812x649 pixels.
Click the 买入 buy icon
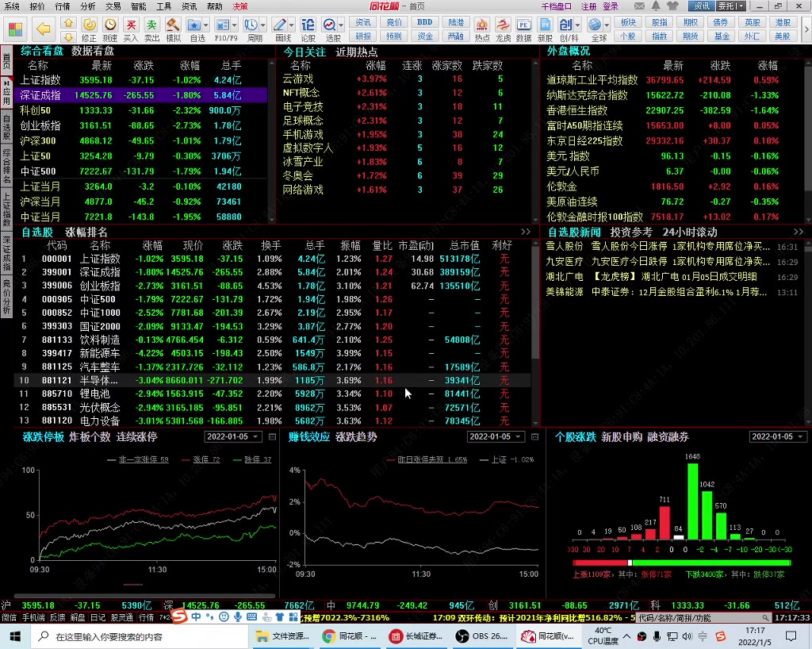tap(131, 30)
